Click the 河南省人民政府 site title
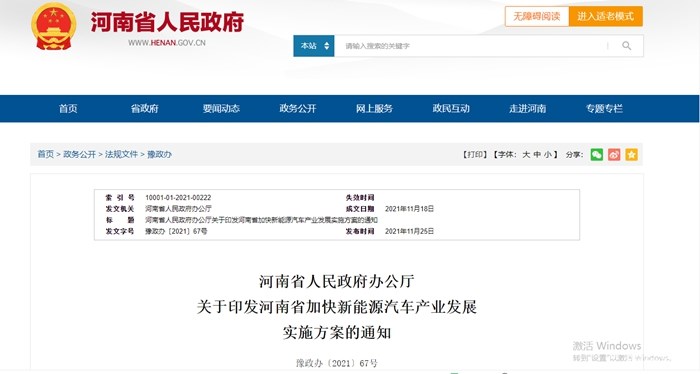The image size is (700, 374). point(167,22)
